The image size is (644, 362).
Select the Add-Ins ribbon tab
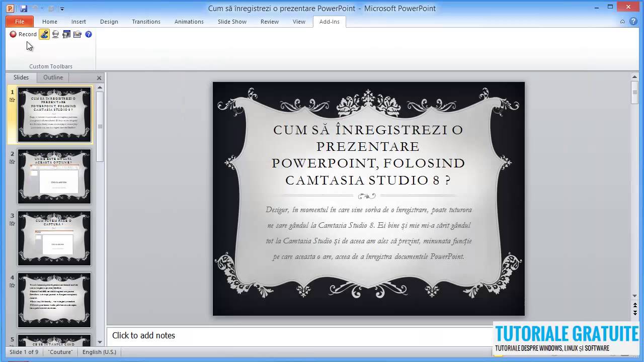pos(330,22)
